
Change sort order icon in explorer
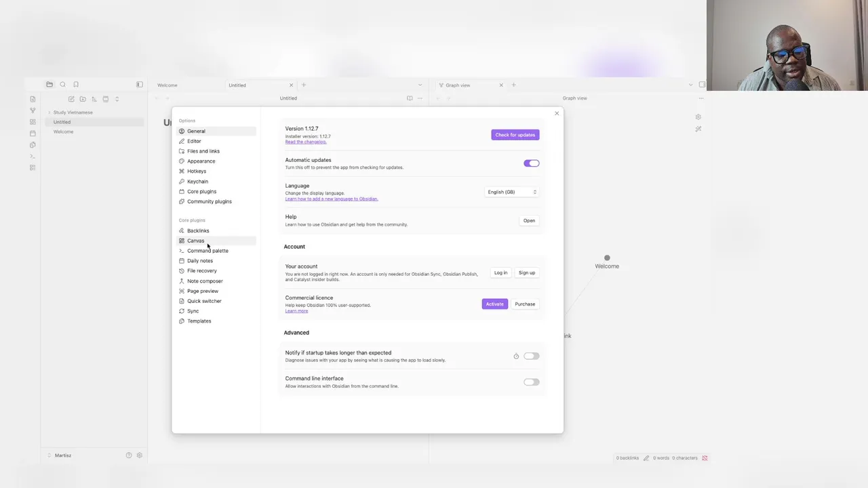pyautogui.click(x=94, y=99)
